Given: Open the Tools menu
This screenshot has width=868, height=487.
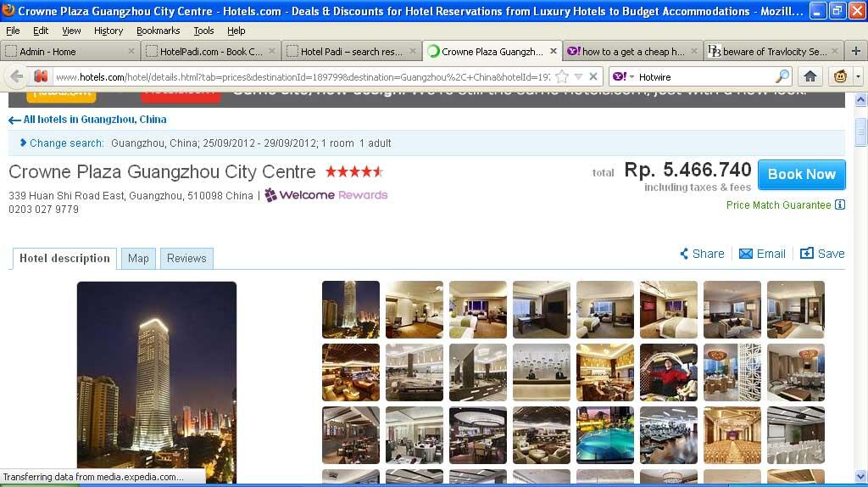Looking at the screenshot, I should (x=203, y=31).
